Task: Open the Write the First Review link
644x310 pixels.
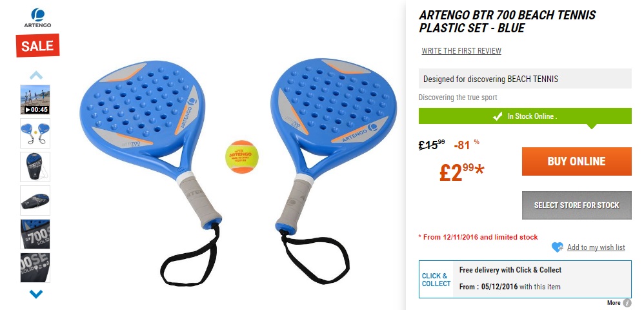Action: [x=461, y=51]
